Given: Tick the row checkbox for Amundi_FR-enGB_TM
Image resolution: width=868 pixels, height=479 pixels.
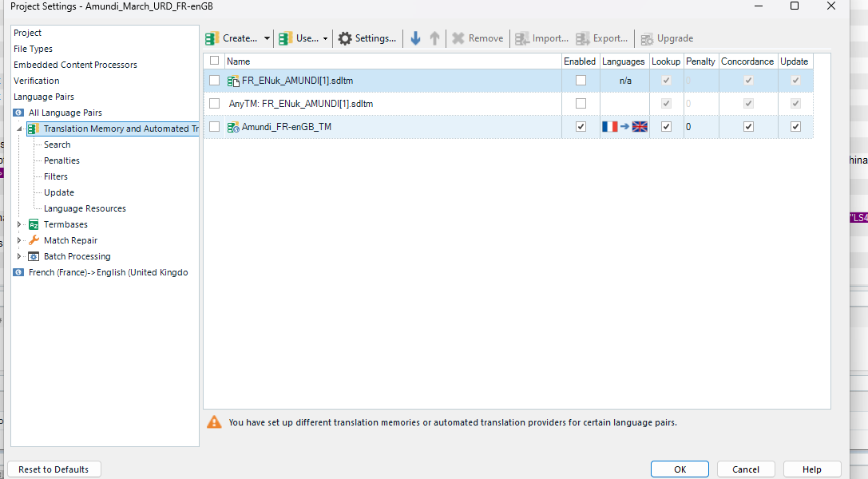Looking at the screenshot, I should coord(214,127).
